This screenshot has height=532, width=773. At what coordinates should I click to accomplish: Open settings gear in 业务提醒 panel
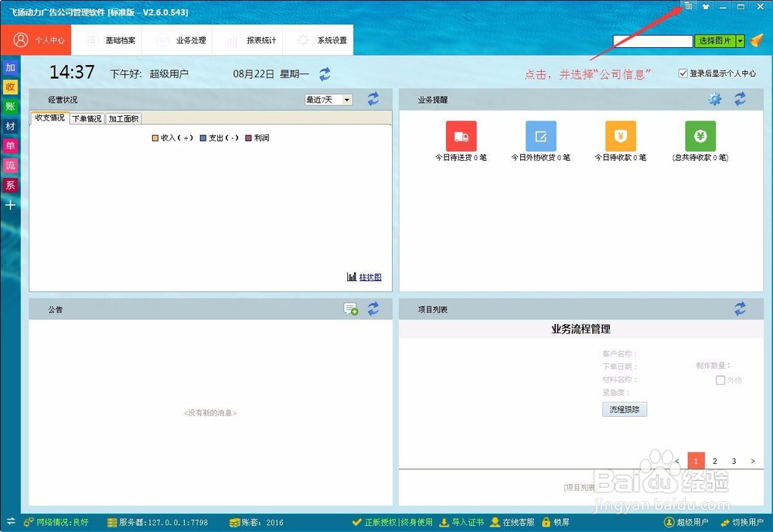(x=714, y=99)
